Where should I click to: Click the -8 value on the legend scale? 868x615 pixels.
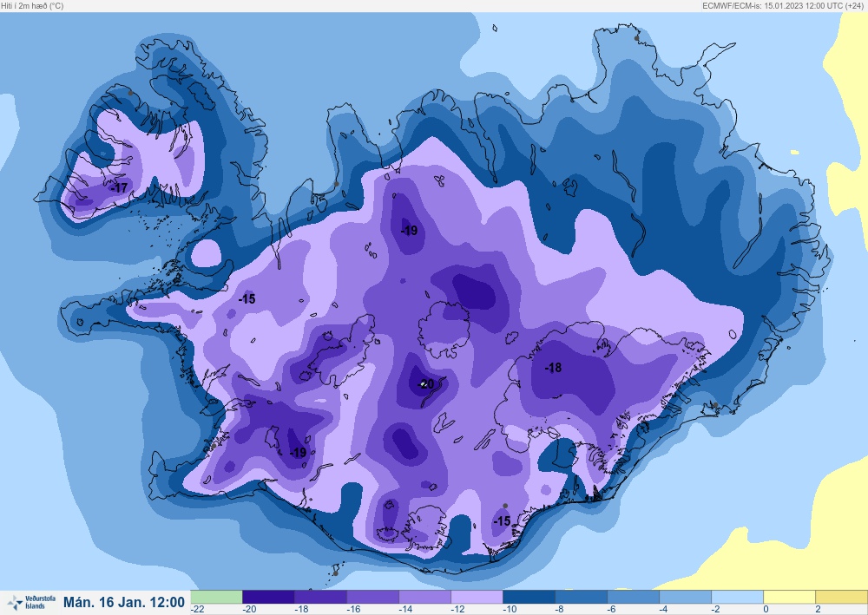pyautogui.click(x=560, y=609)
